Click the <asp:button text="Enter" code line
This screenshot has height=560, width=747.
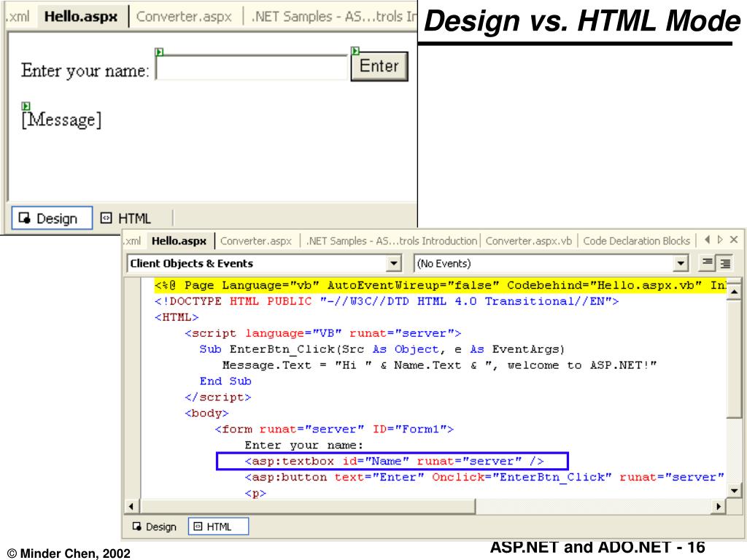(484, 477)
